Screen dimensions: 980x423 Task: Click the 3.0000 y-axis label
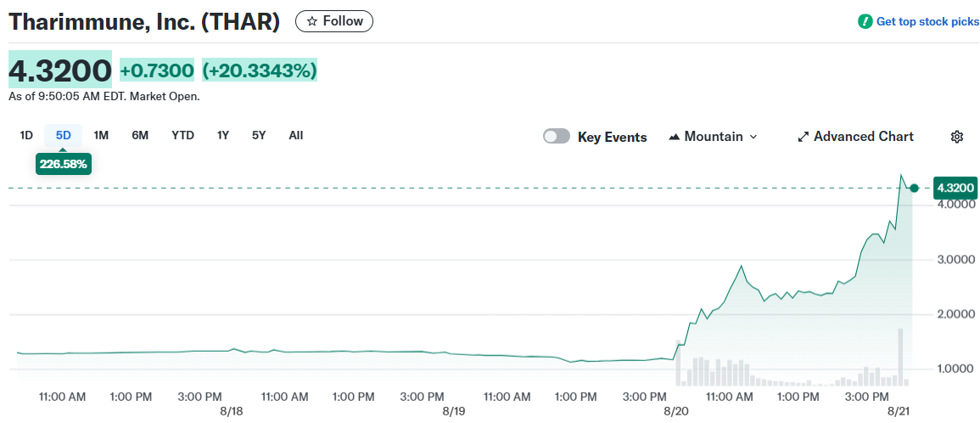pos(956,259)
